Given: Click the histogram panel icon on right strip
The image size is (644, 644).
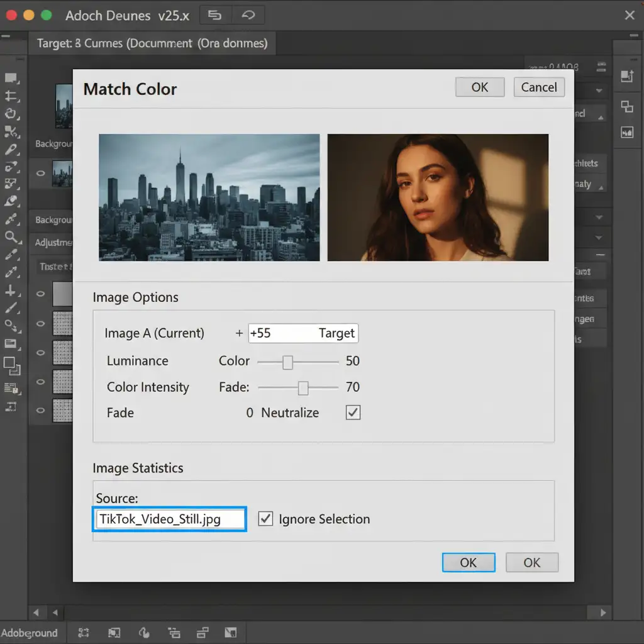Looking at the screenshot, I should [627, 132].
